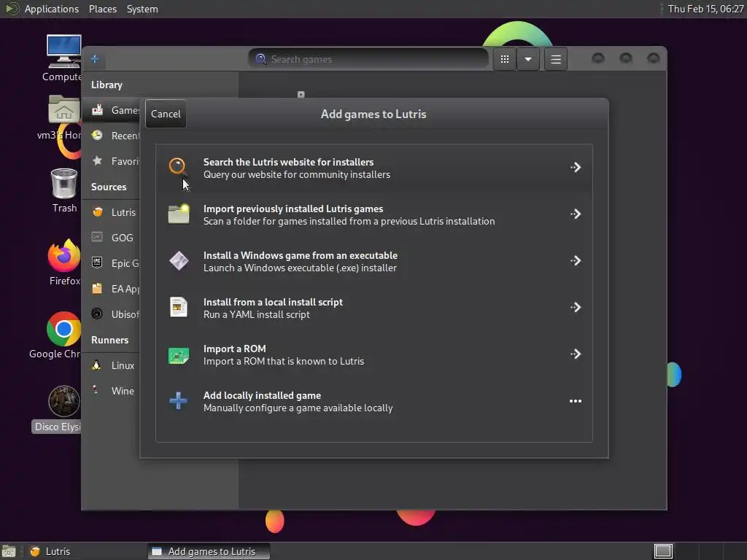
Task: Select Wine runner in the sidebar
Action: point(111,391)
